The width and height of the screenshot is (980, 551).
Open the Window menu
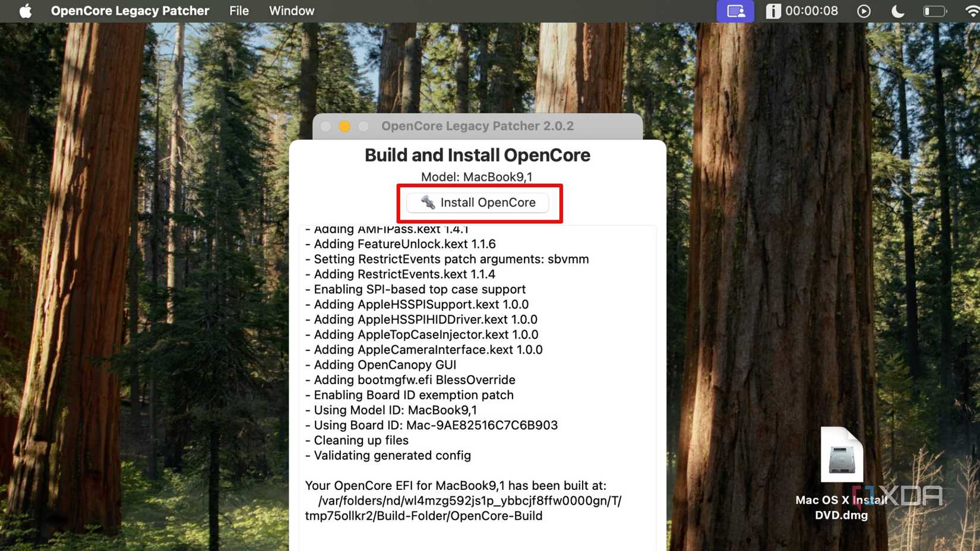pyautogui.click(x=292, y=11)
